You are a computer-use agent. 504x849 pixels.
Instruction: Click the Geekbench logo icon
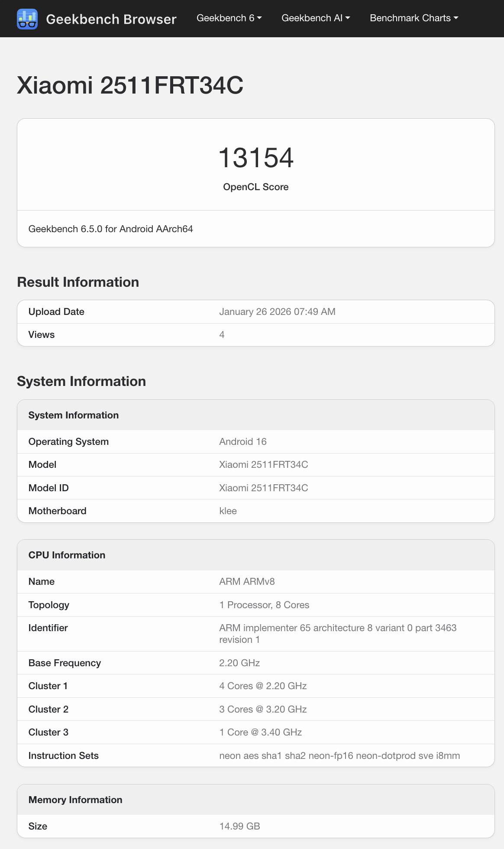[x=27, y=19]
